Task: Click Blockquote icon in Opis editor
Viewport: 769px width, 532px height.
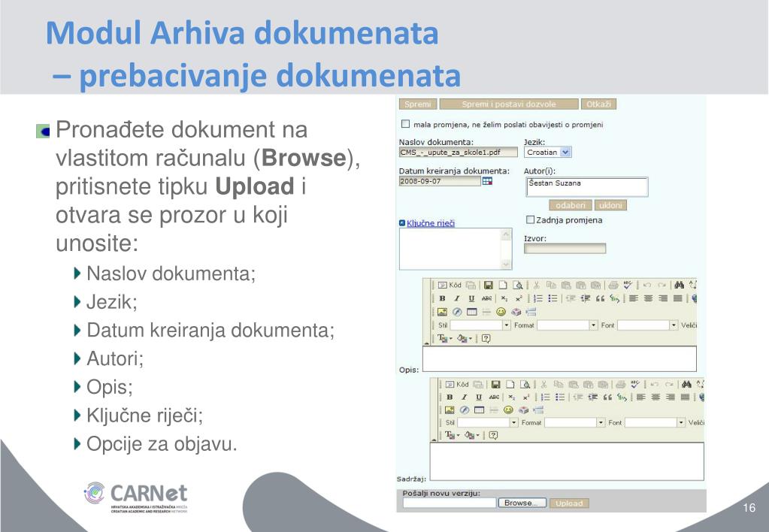Action: click(x=600, y=298)
